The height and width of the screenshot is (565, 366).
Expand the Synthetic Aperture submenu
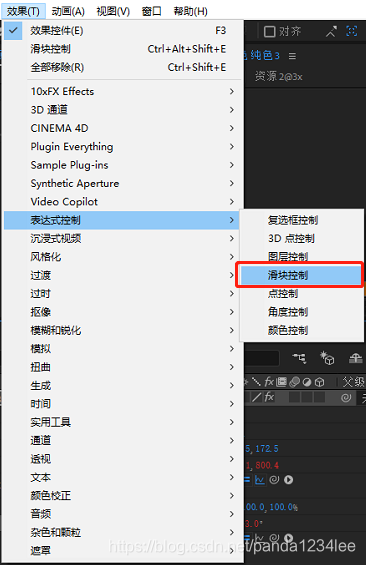[122, 183]
